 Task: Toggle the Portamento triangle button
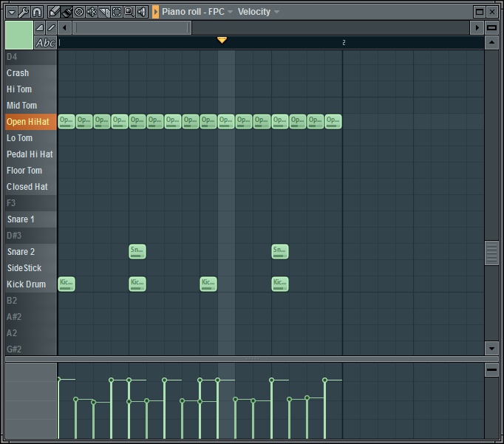coord(39,27)
